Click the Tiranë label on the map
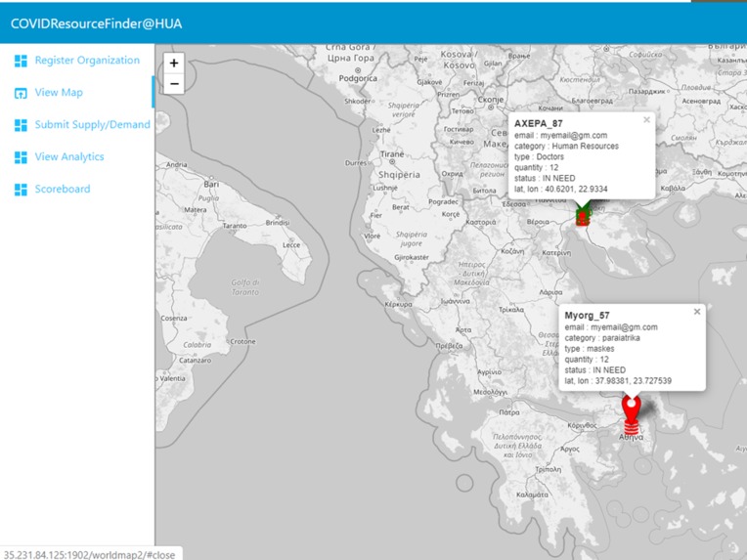Image resolution: width=747 pixels, height=560 pixels. 392,154
